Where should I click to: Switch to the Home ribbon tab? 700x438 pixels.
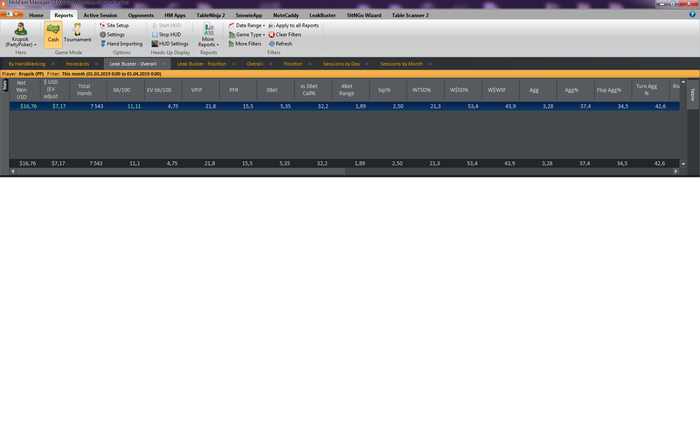[36, 15]
